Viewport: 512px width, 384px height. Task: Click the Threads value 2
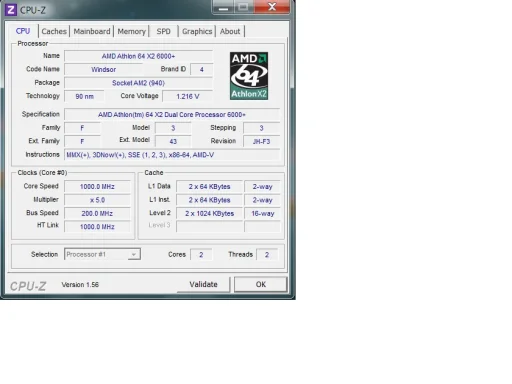tap(267, 254)
